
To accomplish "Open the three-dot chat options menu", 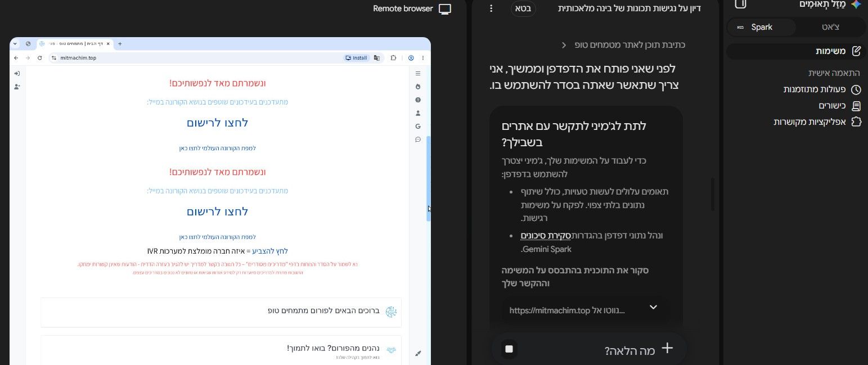I will [x=491, y=8].
